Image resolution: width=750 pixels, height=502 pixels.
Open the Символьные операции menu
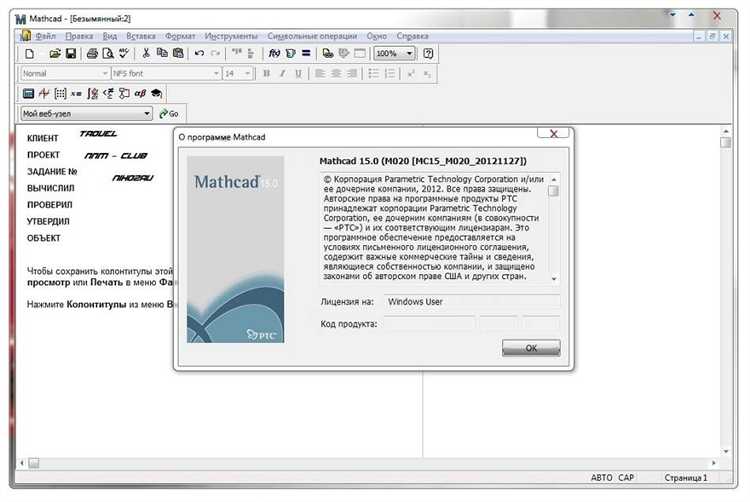click(312, 36)
